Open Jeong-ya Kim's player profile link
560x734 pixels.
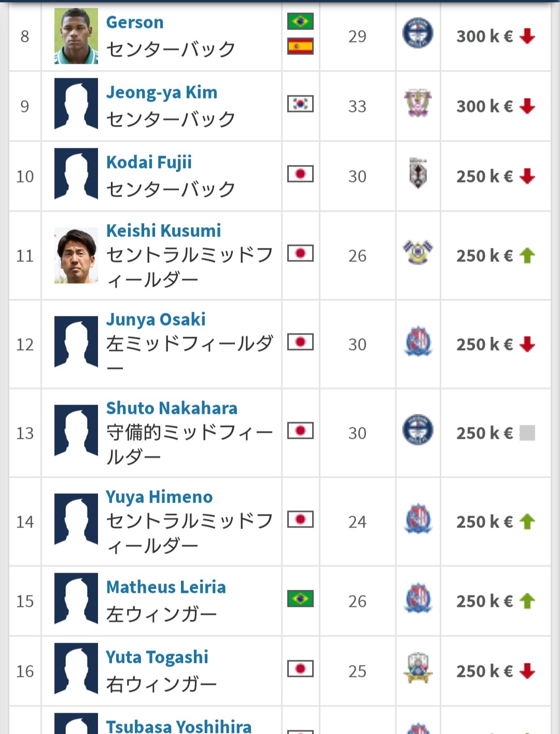(162, 92)
